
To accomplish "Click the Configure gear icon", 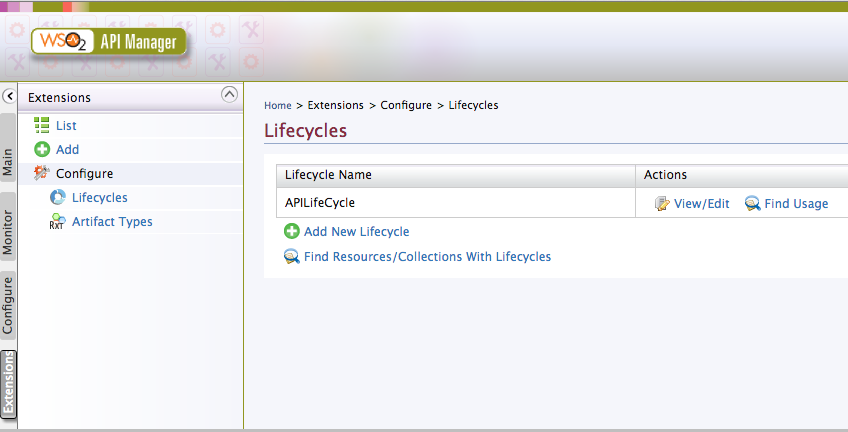I will [42, 174].
